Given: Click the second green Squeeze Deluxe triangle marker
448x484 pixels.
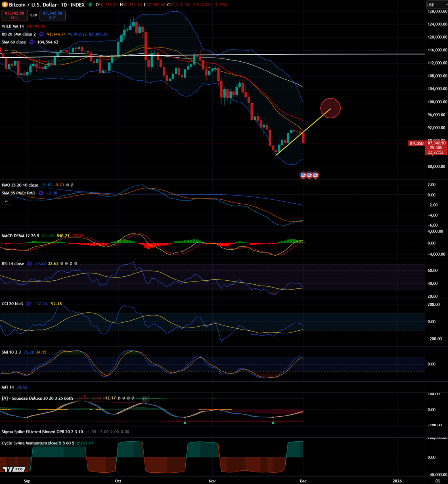Looking at the screenshot, I should pyautogui.click(x=273, y=422).
